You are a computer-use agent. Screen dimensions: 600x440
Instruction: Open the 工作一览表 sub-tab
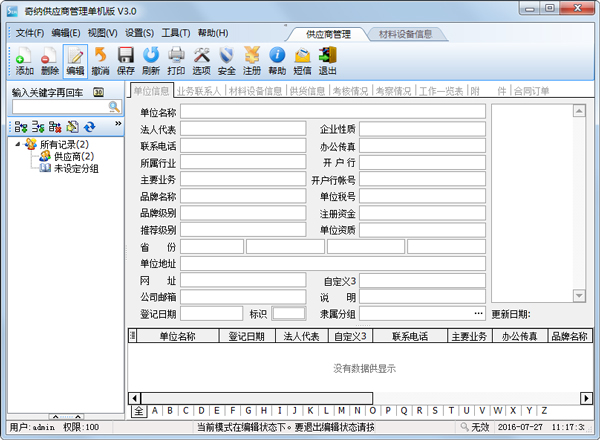[441, 91]
